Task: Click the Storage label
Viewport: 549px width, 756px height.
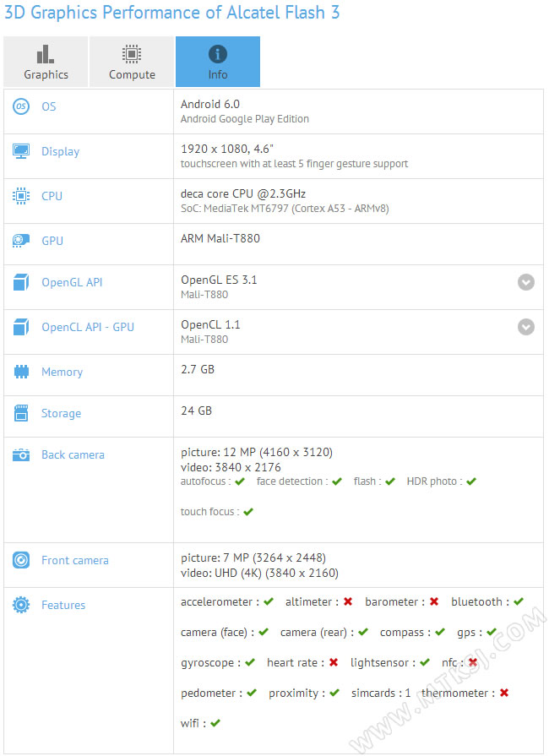Action: tap(61, 414)
